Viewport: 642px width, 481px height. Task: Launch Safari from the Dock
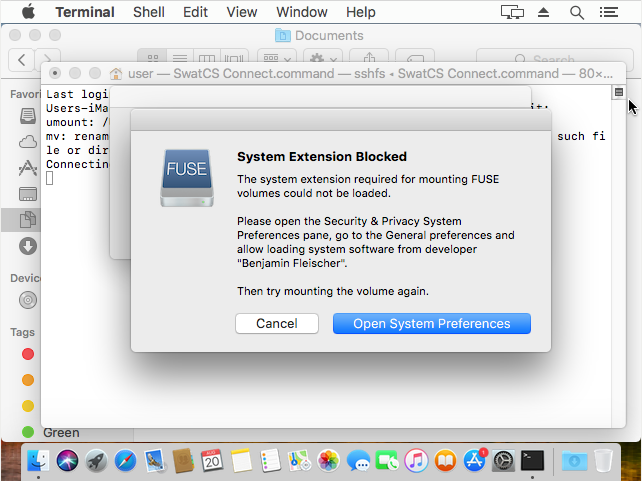tap(125, 461)
